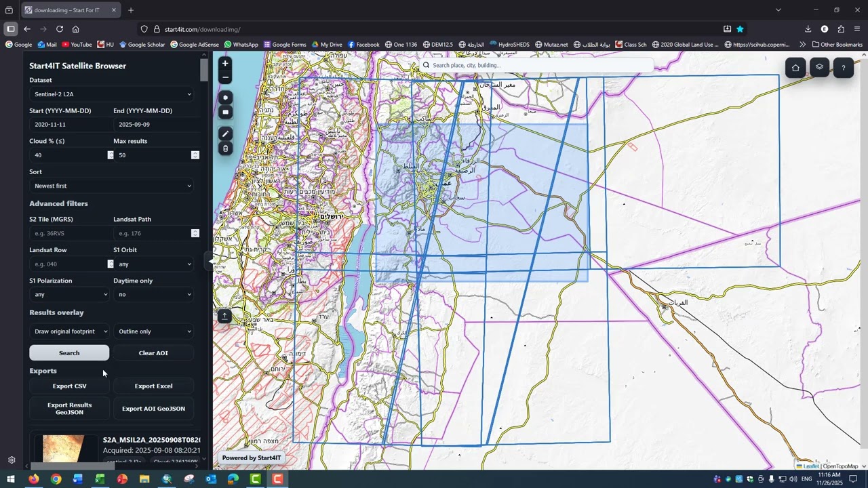Open the map layers switcher
Viewport: 868px width, 488px height.
coord(819,67)
